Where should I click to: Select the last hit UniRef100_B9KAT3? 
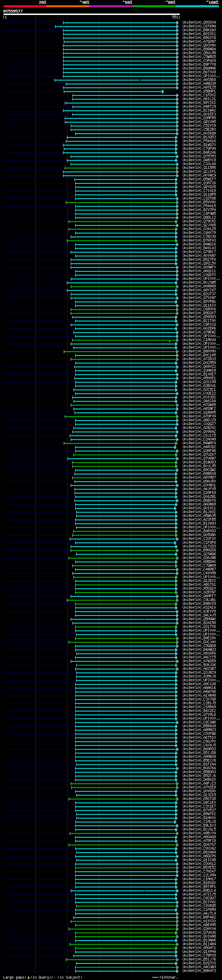pyautogui.click(x=199, y=971)
